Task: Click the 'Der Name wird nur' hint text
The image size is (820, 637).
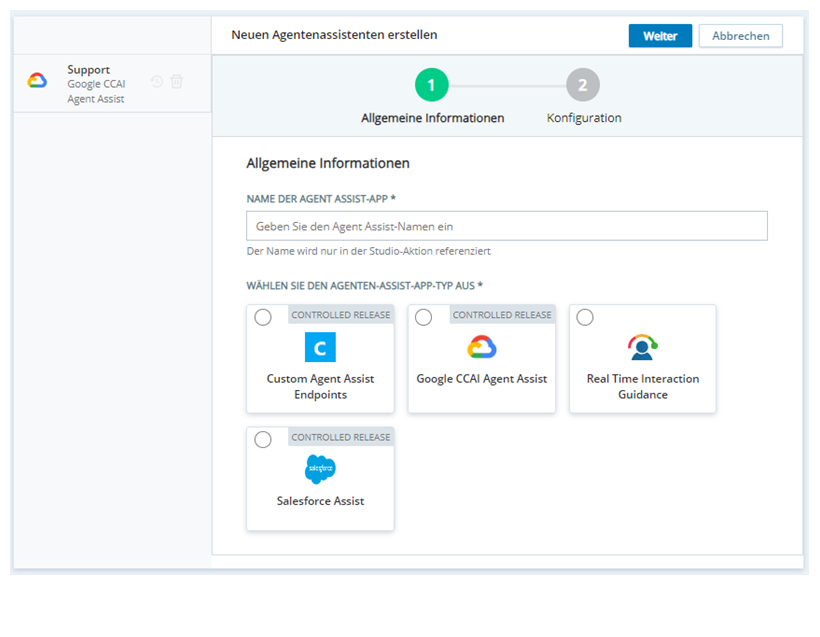Action: pos(368,251)
